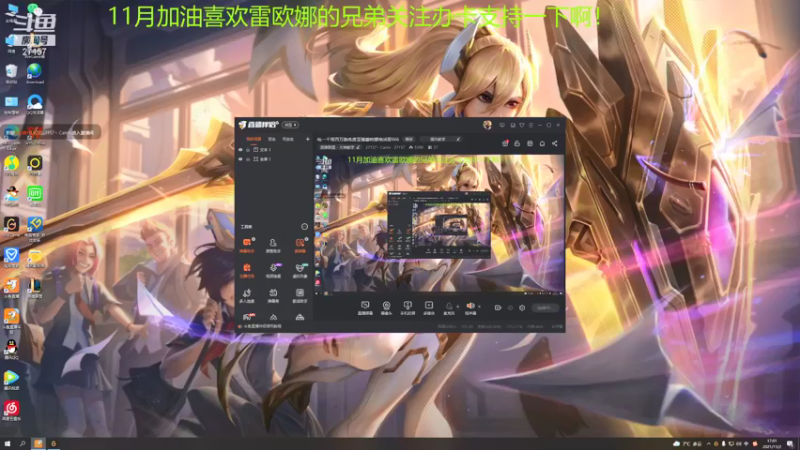Add a new scene with the plus icon
Image resolution: width=800 pixels, height=450 pixels.
(x=308, y=139)
